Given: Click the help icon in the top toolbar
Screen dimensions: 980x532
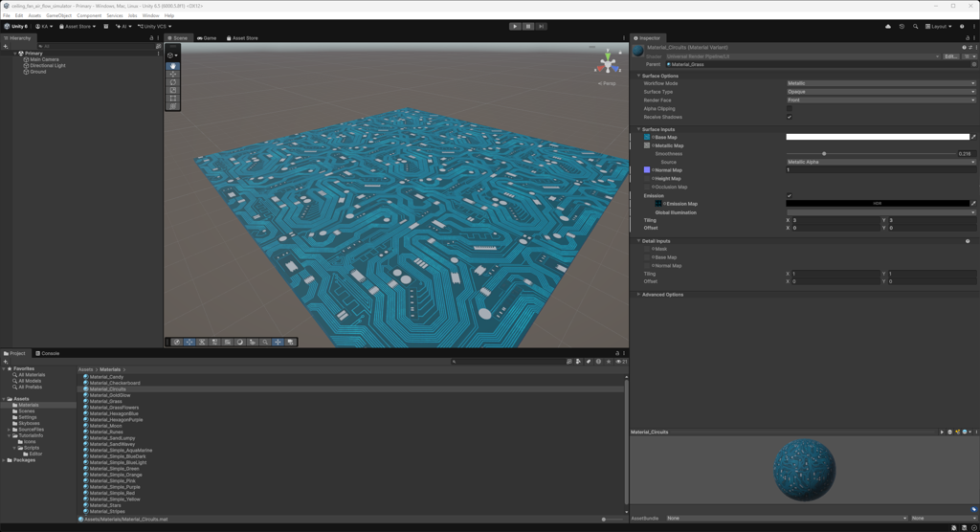Looking at the screenshot, I should pos(962,26).
